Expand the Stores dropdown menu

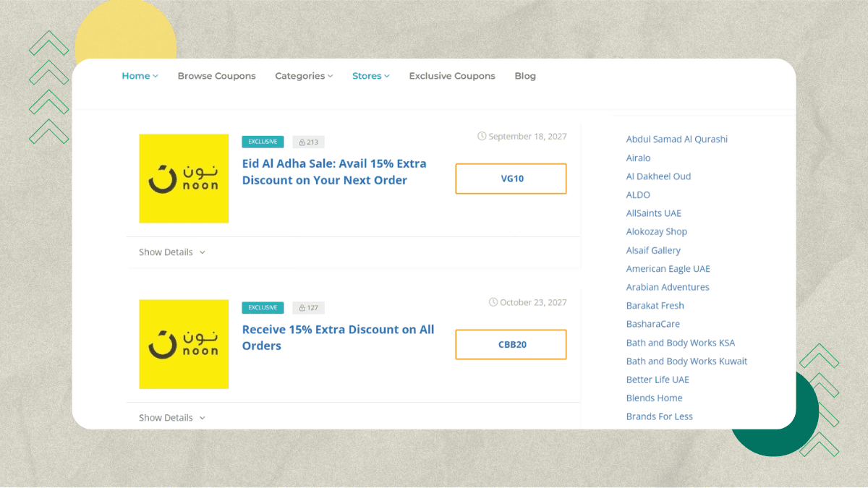pos(370,76)
